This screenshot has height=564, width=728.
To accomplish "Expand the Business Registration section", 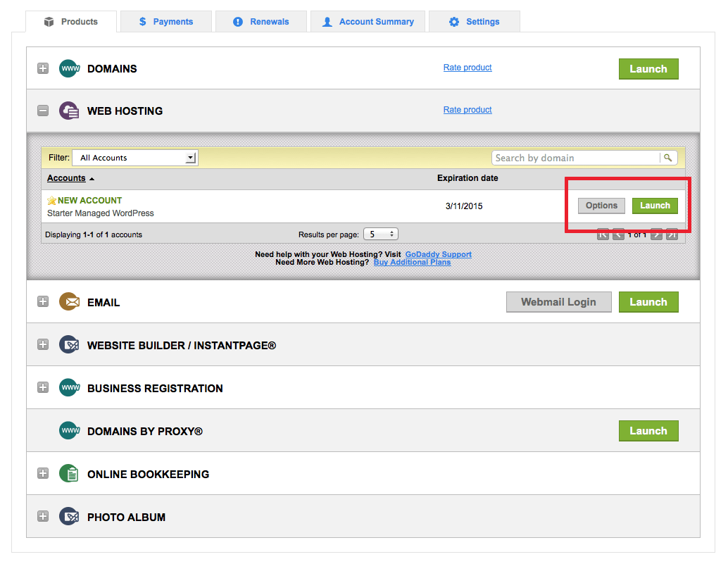I will pyautogui.click(x=43, y=387).
